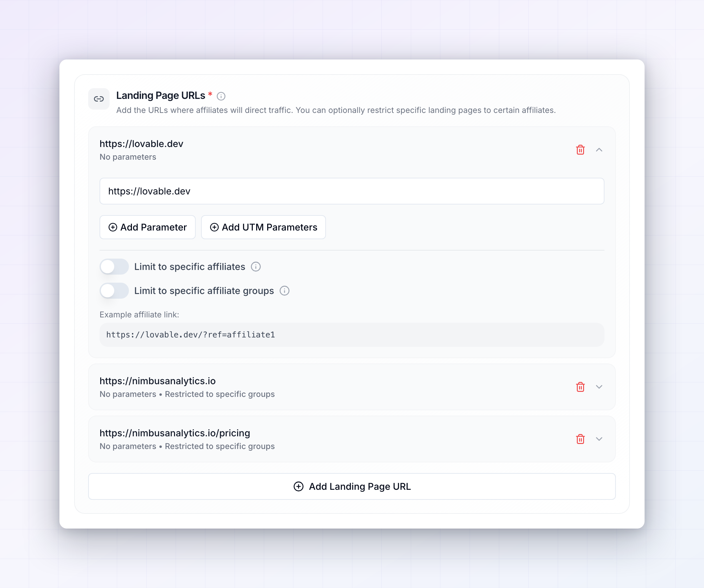
Task: Enable Limit to specific affiliate groups toggle
Action: pos(114,291)
